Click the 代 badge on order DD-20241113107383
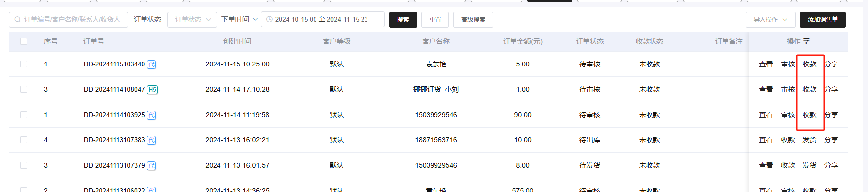Image resolution: width=868 pixels, height=192 pixels. (152, 140)
